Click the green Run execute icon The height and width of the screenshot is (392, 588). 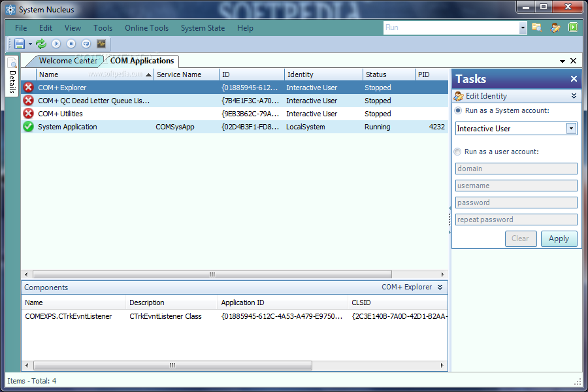pos(573,27)
